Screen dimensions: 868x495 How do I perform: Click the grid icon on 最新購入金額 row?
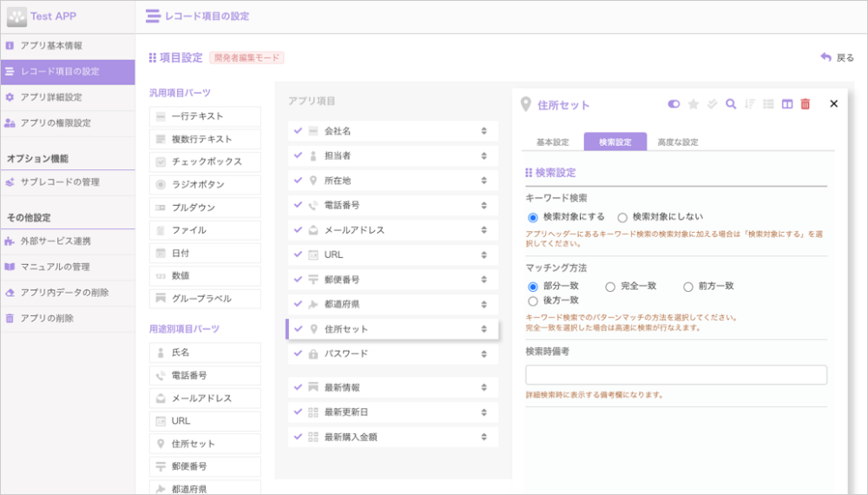[313, 438]
